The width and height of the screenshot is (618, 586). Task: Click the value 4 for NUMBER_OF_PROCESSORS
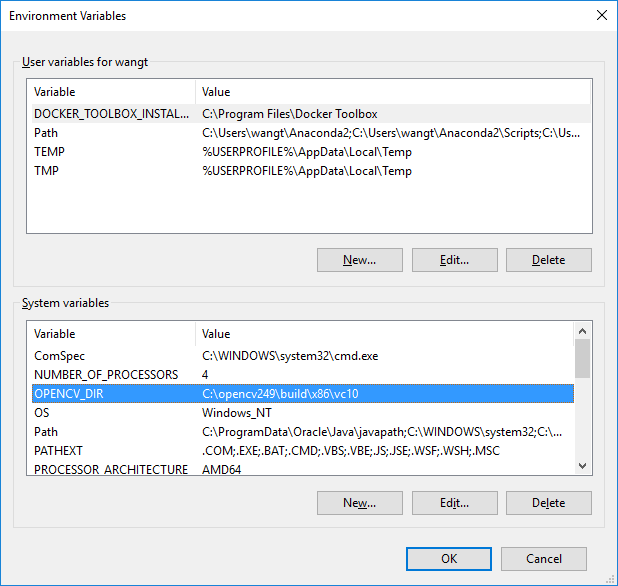click(x=205, y=375)
